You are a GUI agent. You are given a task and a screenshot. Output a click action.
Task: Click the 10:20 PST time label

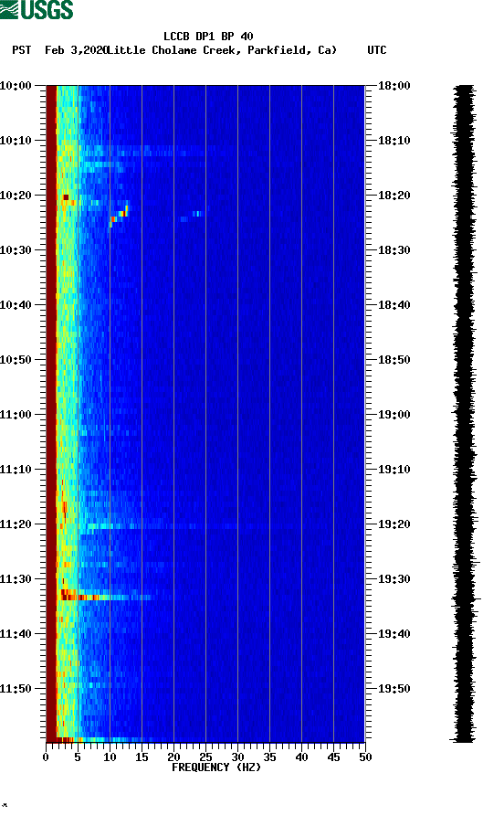(16, 195)
